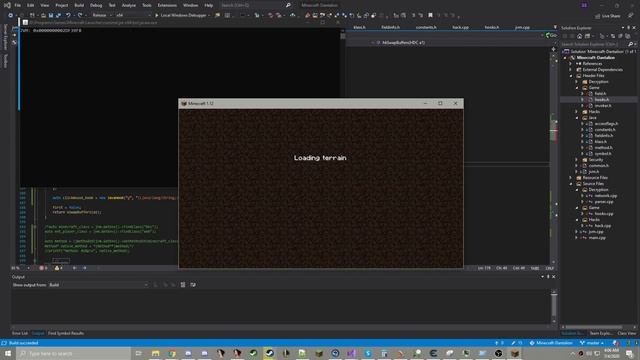Click the bookmark icon in toolbar
The image size is (640, 360).
click(430, 16)
